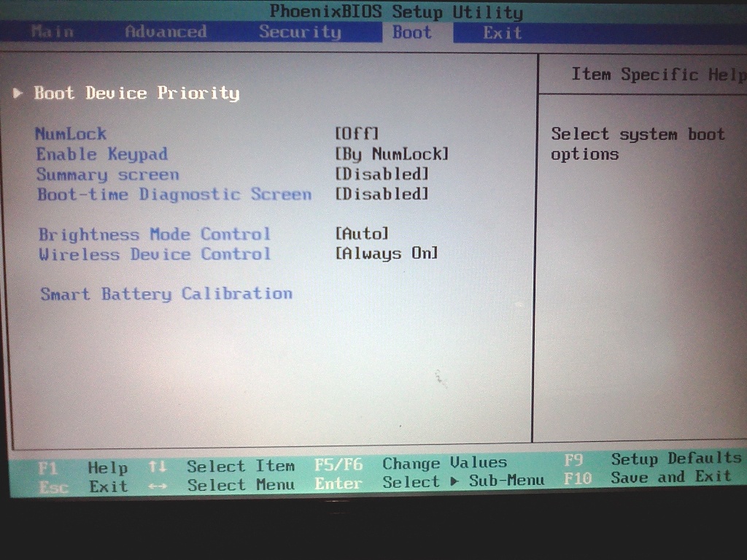The width and height of the screenshot is (747, 560).
Task: Select Wireless Device Control setting
Action: coord(155,254)
